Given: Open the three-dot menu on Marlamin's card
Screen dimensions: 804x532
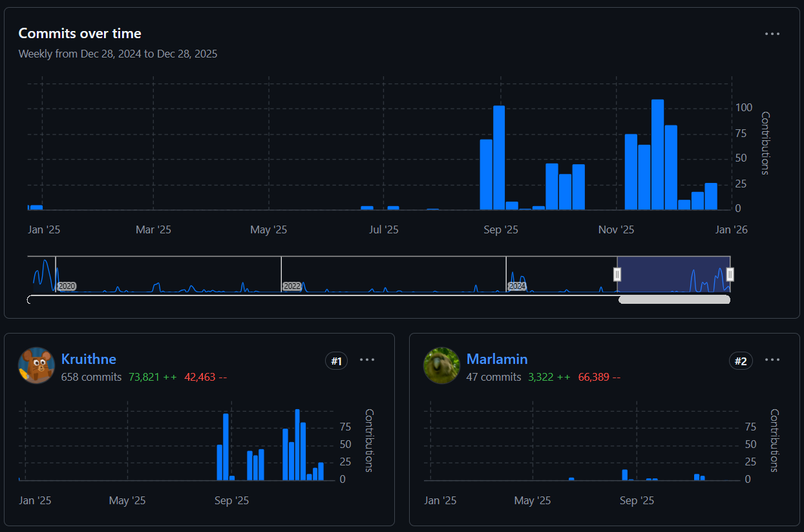Looking at the screenshot, I should pos(772,360).
